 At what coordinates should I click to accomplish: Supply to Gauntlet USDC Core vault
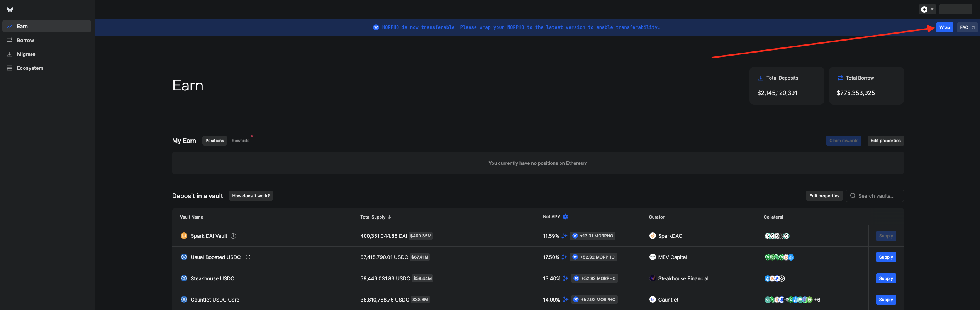(886, 300)
